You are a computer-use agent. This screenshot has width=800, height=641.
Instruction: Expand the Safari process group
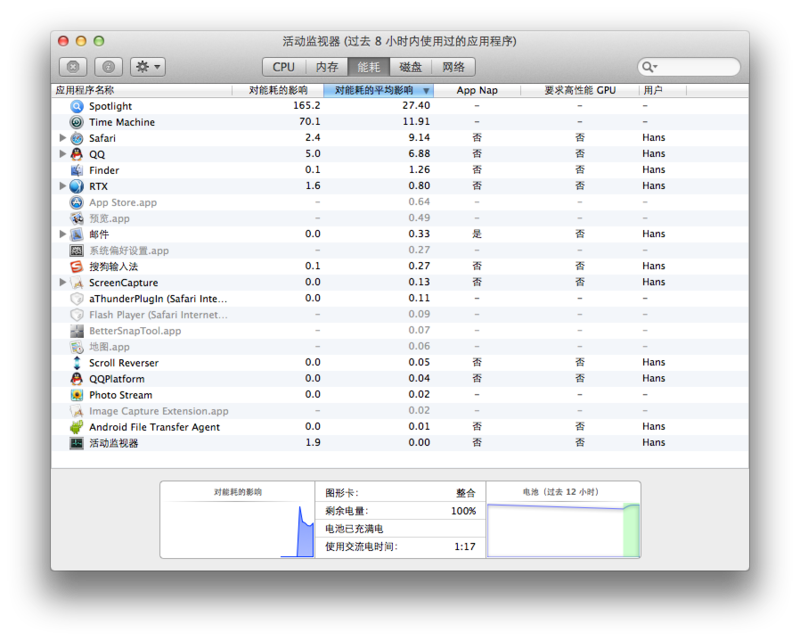(62, 138)
